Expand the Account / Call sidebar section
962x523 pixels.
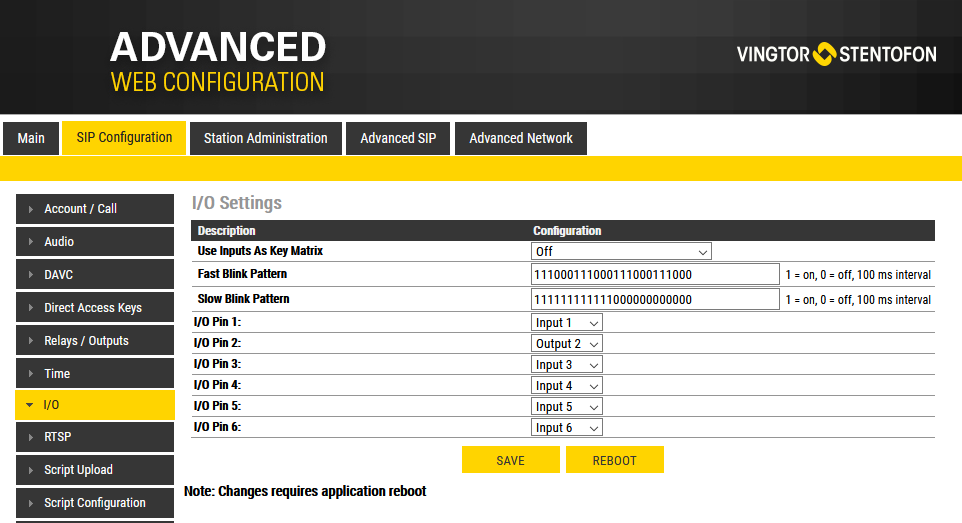click(95, 209)
